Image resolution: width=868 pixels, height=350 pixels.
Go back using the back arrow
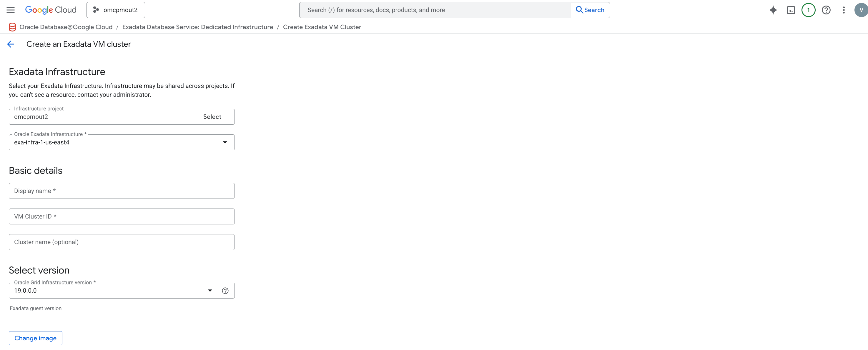point(11,44)
